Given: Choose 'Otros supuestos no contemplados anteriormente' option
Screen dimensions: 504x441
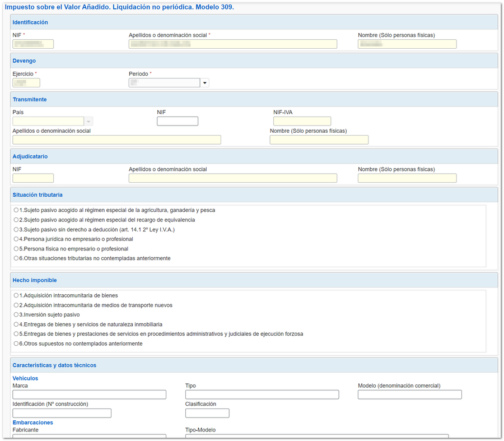Looking at the screenshot, I should click(x=16, y=343).
